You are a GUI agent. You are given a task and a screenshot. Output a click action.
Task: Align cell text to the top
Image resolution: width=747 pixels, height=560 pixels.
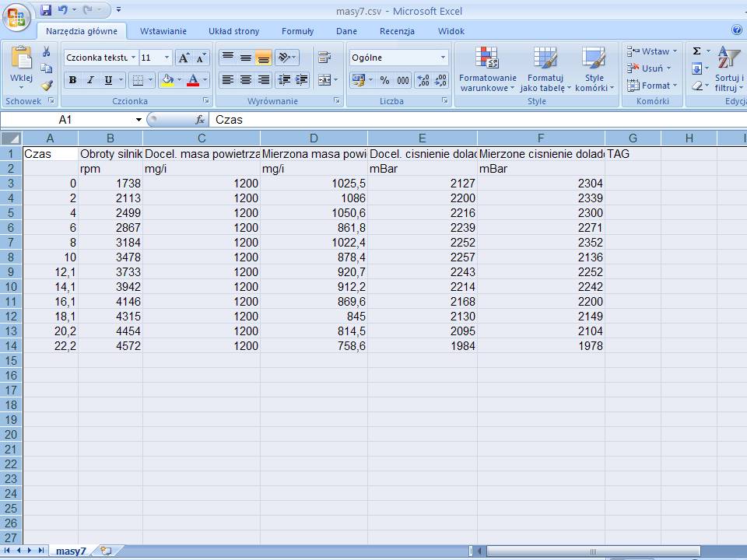tap(228, 58)
